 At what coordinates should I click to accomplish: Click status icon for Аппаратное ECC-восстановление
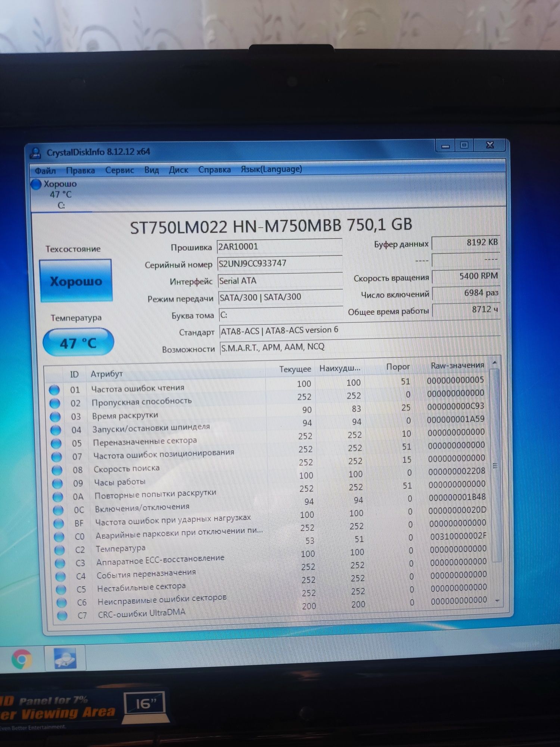pos(60,564)
